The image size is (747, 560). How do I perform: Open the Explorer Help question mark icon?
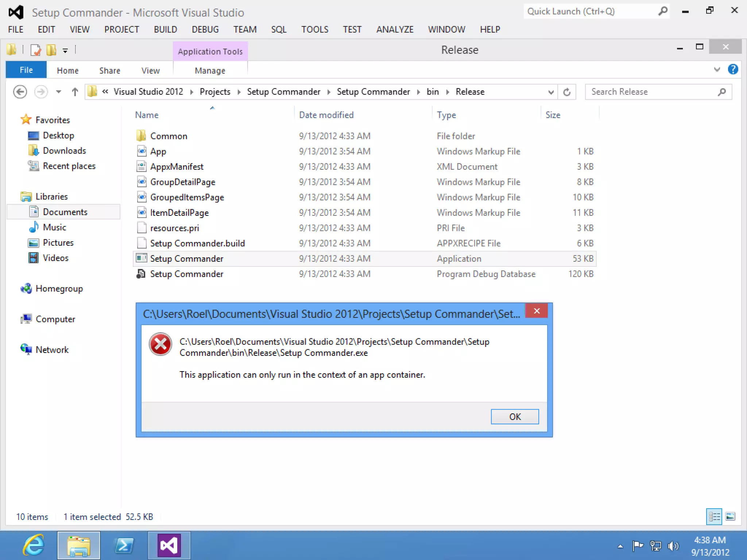click(733, 69)
